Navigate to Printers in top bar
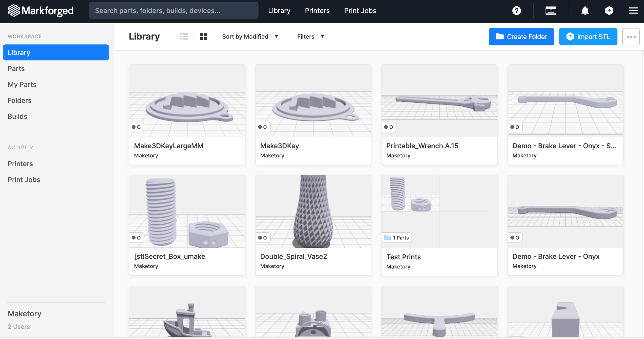Screen dimensions: 644x339 pyautogui.click(x=317, y=10)
